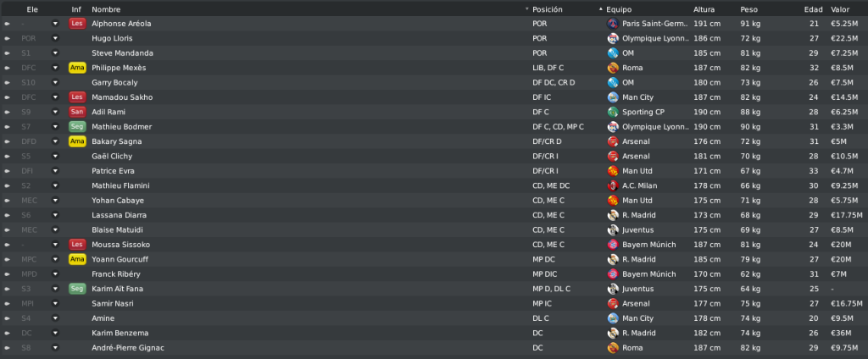Sort players by the Posición column
The height and width of the screenshot is (359, 868).
pyautogui.click(x=548, y=9)
